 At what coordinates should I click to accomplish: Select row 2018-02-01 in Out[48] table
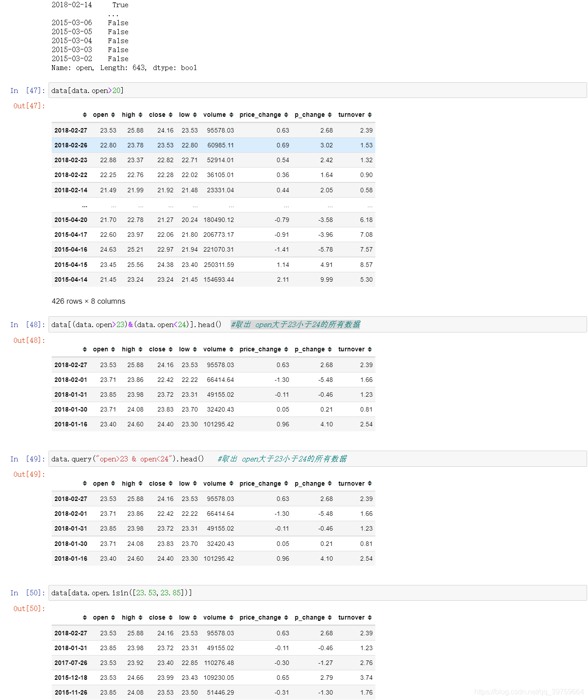[x=213, y=380]
